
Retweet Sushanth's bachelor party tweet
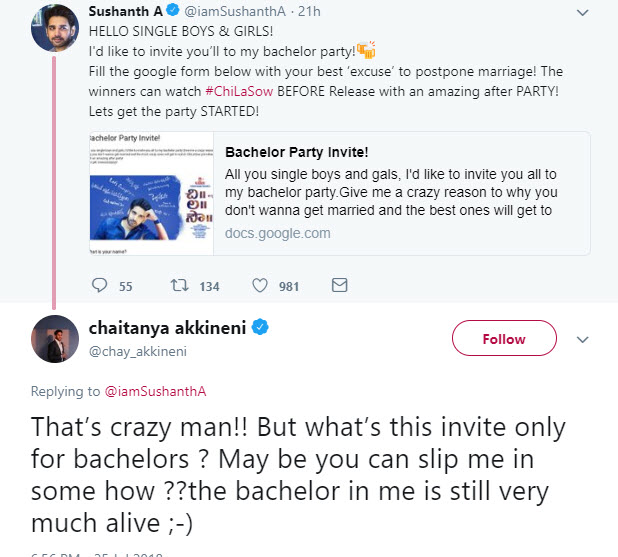(x=181, y=286)
